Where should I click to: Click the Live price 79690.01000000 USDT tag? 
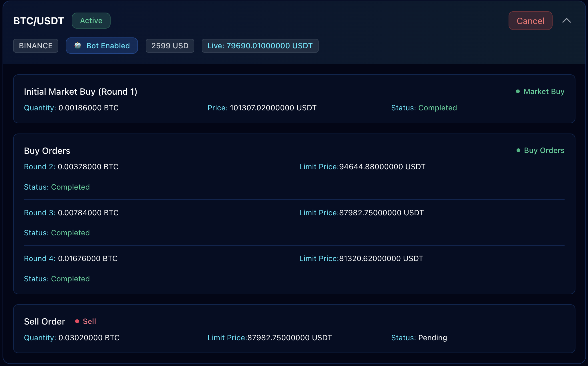click(260, 46)
